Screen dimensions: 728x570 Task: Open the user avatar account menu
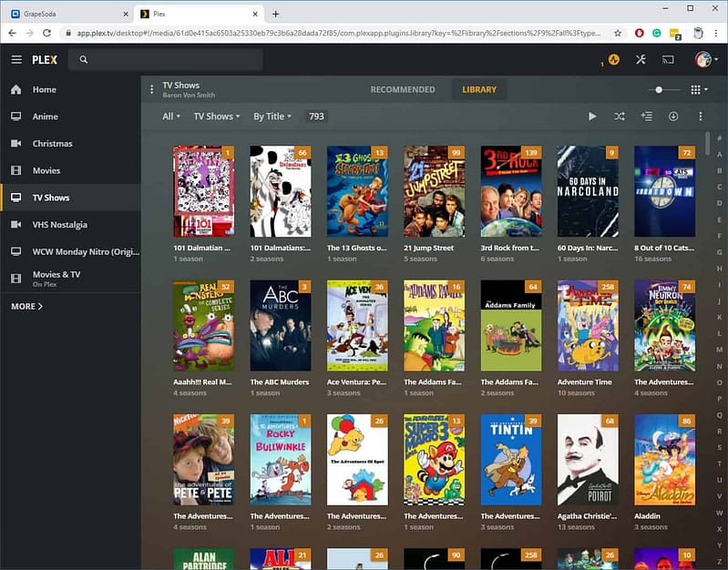click(706, 59)
